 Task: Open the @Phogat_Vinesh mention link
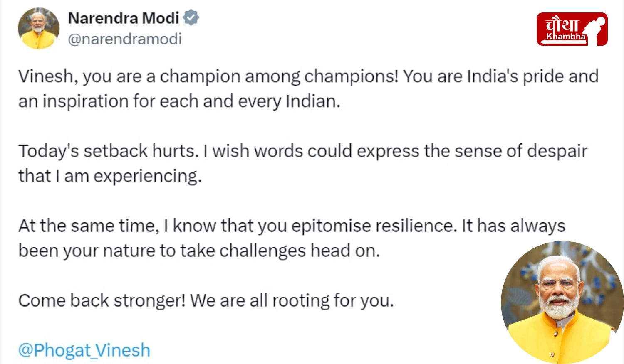point(84,350)
